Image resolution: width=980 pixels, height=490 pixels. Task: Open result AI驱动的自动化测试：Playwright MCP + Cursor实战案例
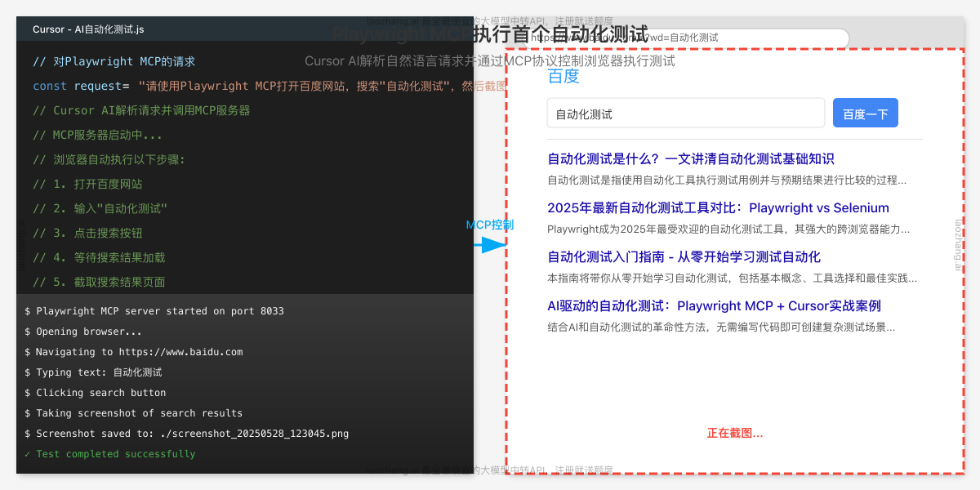[714, 305]
